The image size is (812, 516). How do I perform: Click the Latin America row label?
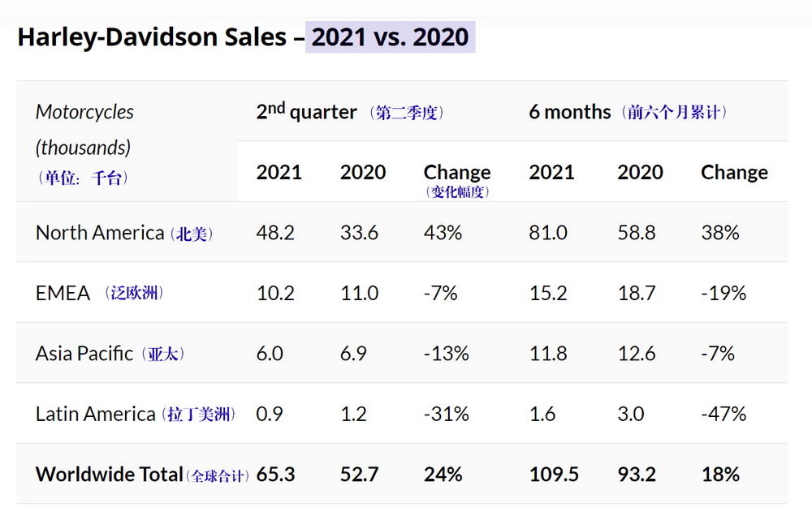[95, 414]
